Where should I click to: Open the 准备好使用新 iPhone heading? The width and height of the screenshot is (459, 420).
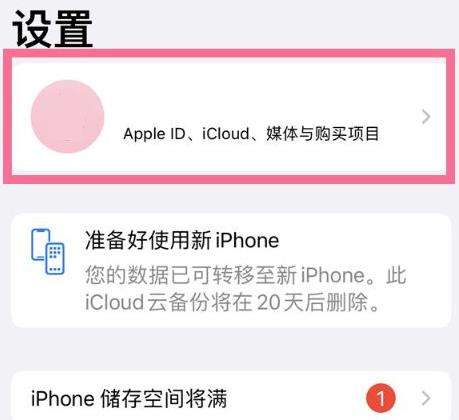182,240
